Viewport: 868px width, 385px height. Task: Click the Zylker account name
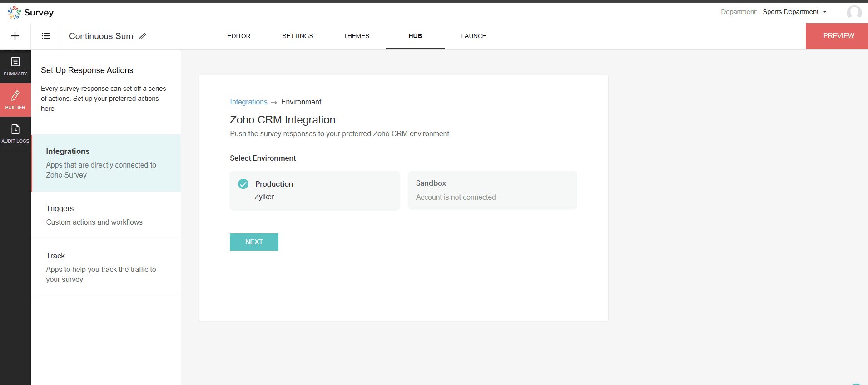(x=264, y=197)
